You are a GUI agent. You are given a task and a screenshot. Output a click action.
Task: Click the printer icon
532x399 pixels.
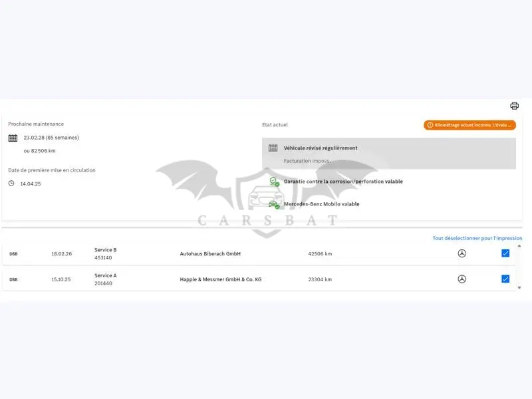pyautogui.click(x=514, y=106)
